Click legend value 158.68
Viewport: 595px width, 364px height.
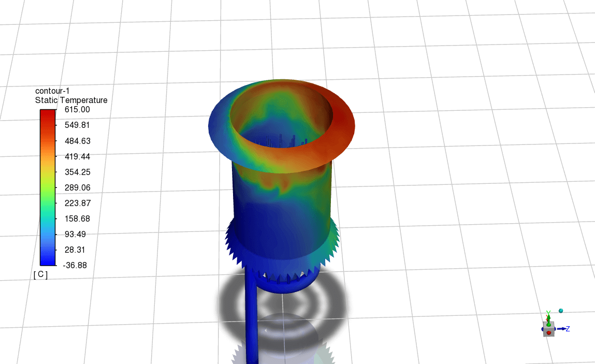coord(77,219)
